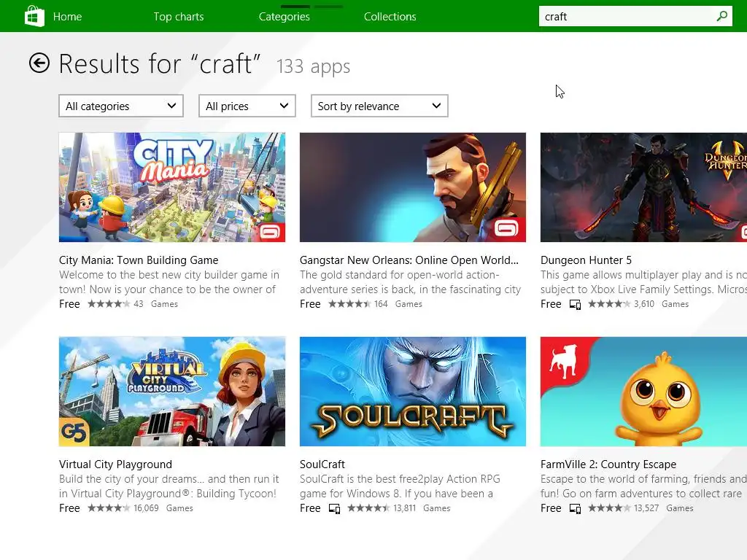
Task: Open the Sort by relevance dropdown
Action: [x=379, y=106]
